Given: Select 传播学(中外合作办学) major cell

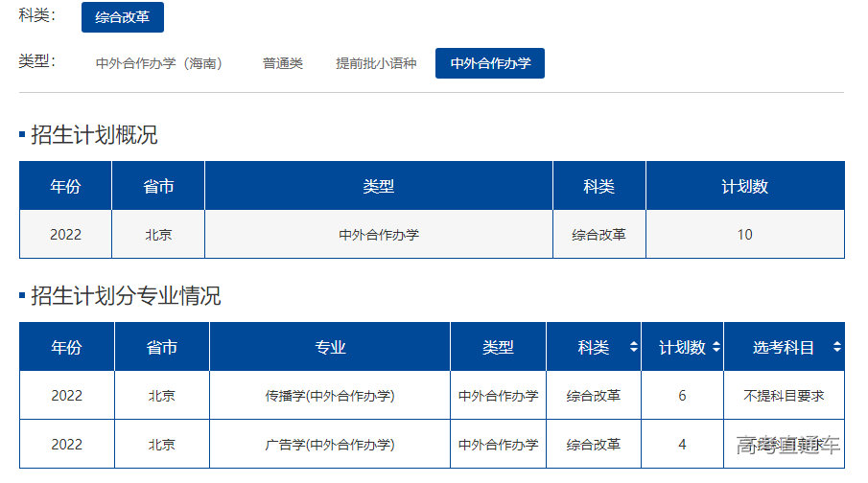Looking at the screenshot, I should tap(330, 396).
